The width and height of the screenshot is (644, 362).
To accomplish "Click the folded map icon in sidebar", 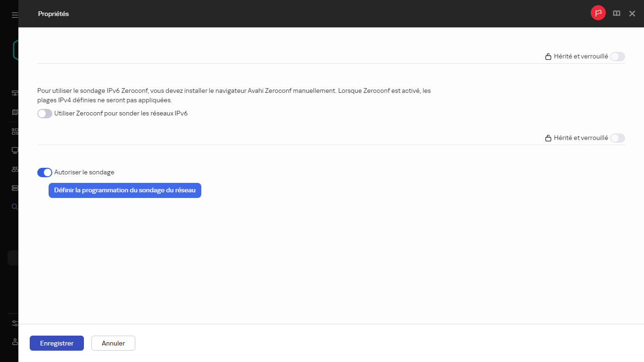I will 15,112.
